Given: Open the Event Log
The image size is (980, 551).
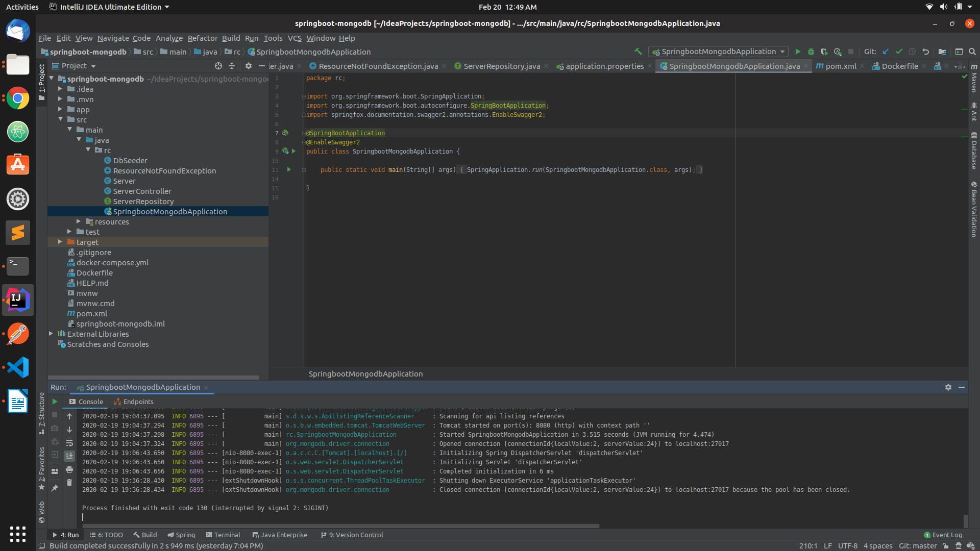Looking at the screenshot, I should pos(943,535).
